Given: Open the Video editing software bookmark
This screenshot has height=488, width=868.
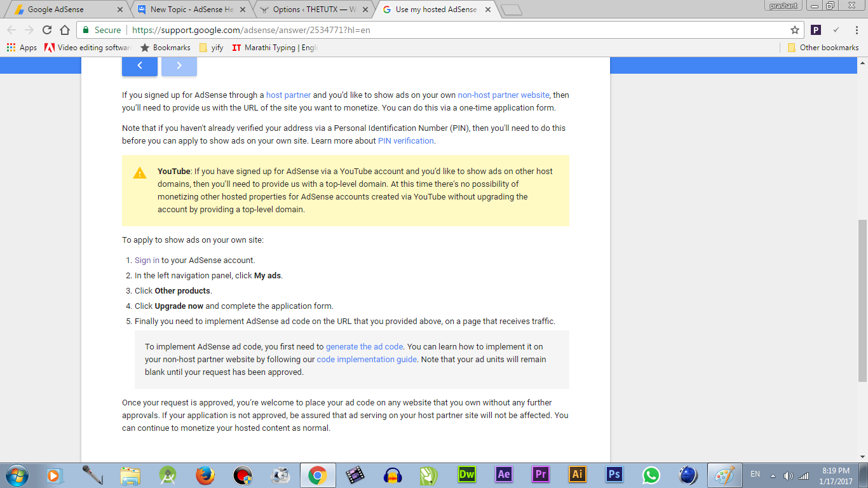Looking at the screenshot, I should coord(88,48).
